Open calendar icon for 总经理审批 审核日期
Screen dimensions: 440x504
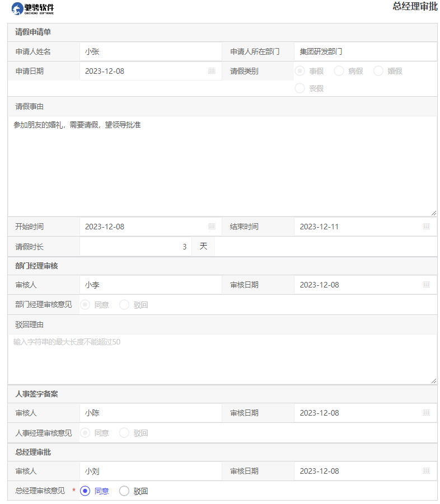click(426, 471)
